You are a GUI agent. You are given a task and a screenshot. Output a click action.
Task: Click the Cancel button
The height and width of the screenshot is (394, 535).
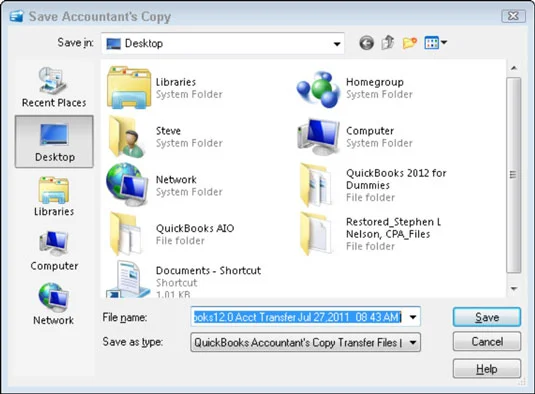(487, 341)
